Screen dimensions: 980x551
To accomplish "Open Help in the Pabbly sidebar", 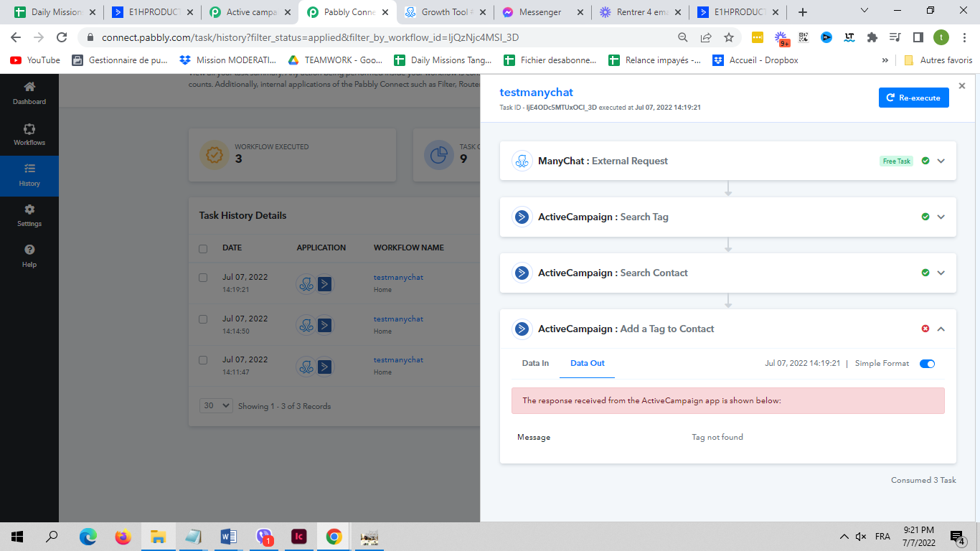I will click(x=29, y=256).
